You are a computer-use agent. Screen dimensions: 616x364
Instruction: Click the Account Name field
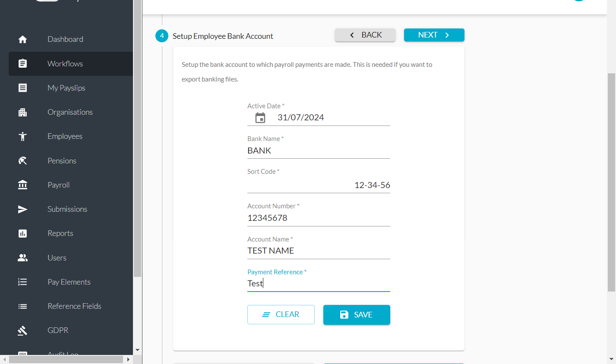tap(319, 251)
